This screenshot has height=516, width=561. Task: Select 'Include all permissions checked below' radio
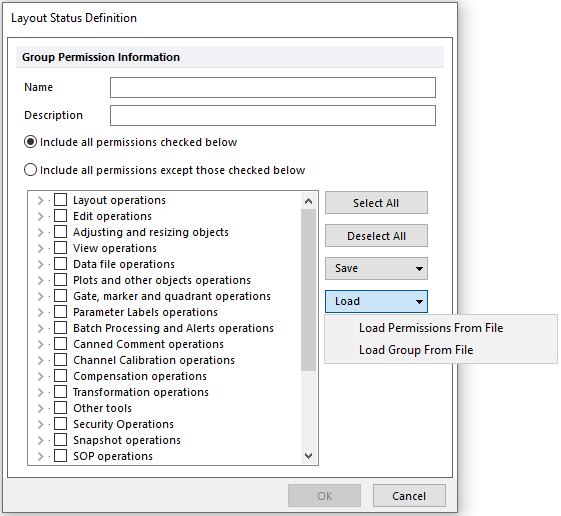point(30,142)
